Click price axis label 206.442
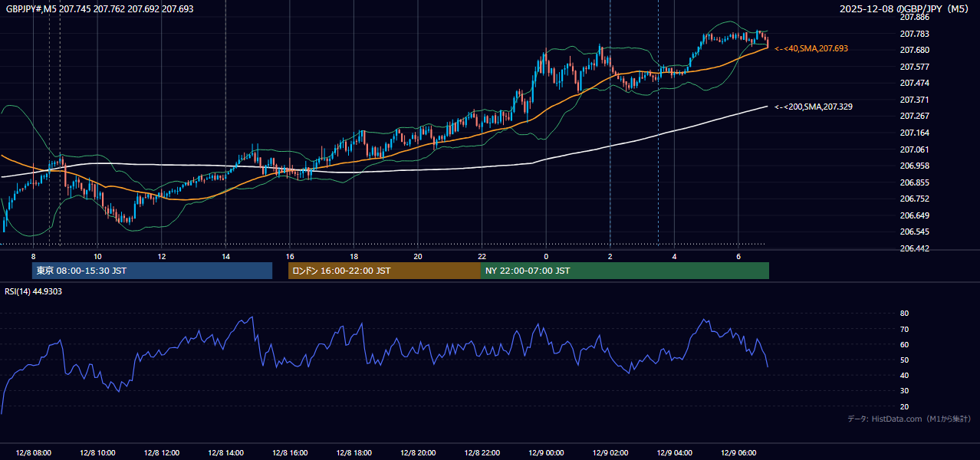The height and width of the screenshot is (460, 980). coord(914,248)
